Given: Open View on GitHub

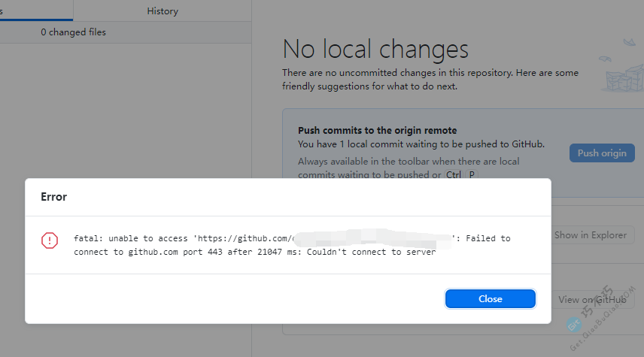Looking at the screenshot, I should [593, 300].
